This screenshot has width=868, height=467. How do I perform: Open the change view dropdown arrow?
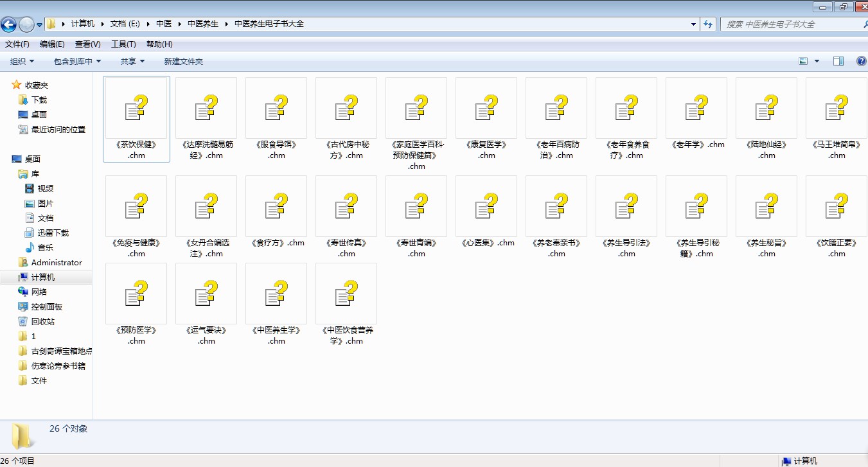pos(817,61)
